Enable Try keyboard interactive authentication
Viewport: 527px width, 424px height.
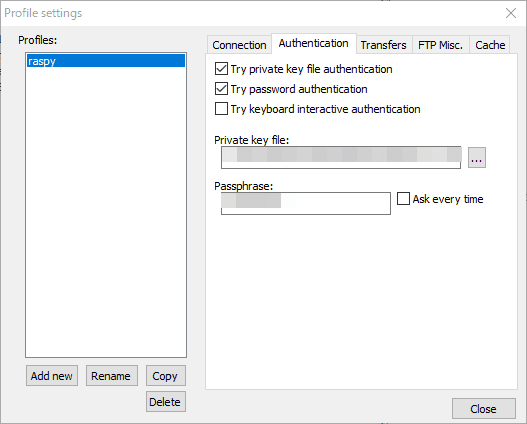tap(221, 109)
